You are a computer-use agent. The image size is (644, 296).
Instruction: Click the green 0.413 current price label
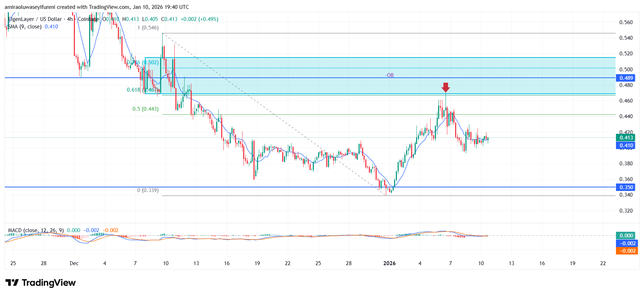[x=626, y=138]
